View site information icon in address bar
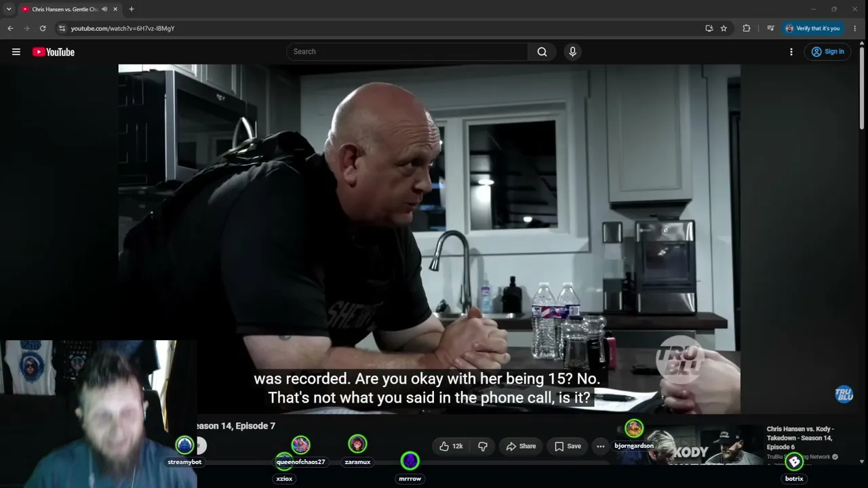 [x=62, y=28]
